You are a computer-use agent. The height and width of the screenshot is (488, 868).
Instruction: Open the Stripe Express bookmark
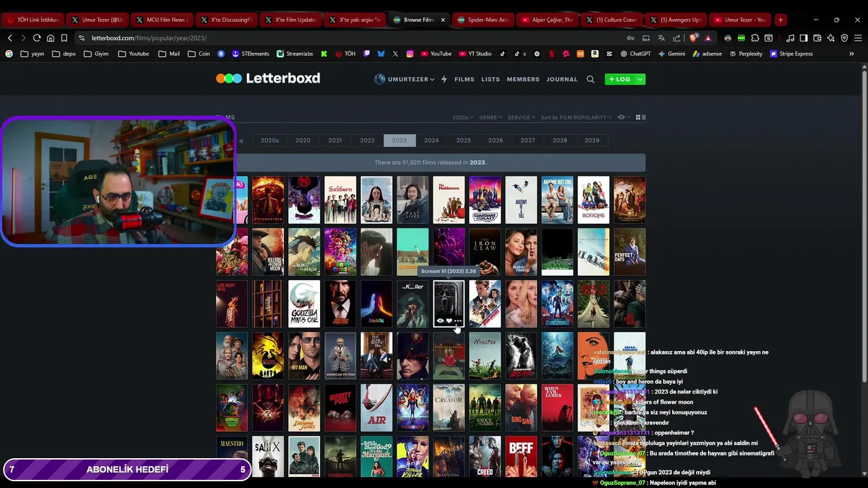[791, 54]
